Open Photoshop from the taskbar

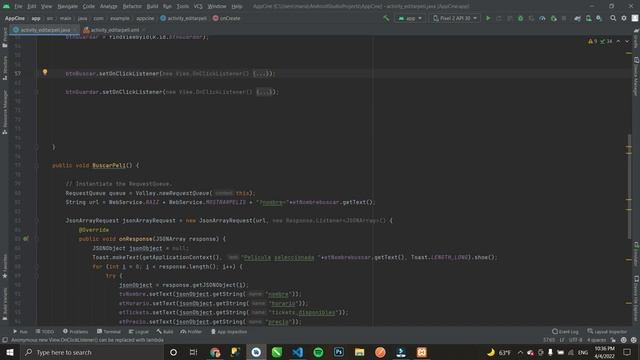(339, 352)
